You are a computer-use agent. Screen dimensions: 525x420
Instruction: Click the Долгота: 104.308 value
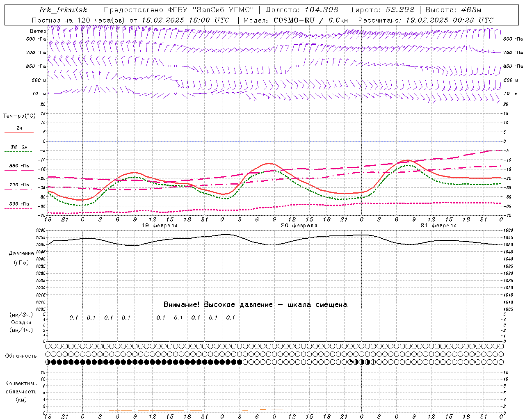pos(302,10)
